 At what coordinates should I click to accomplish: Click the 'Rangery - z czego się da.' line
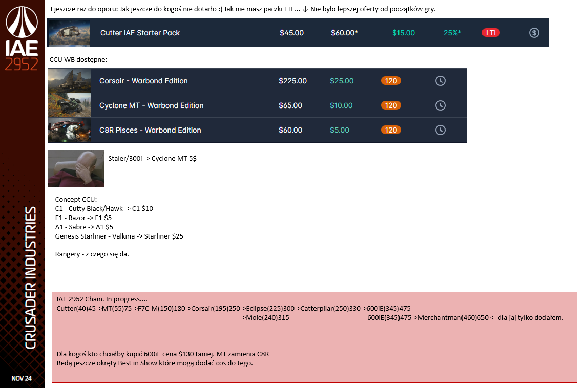92,254
